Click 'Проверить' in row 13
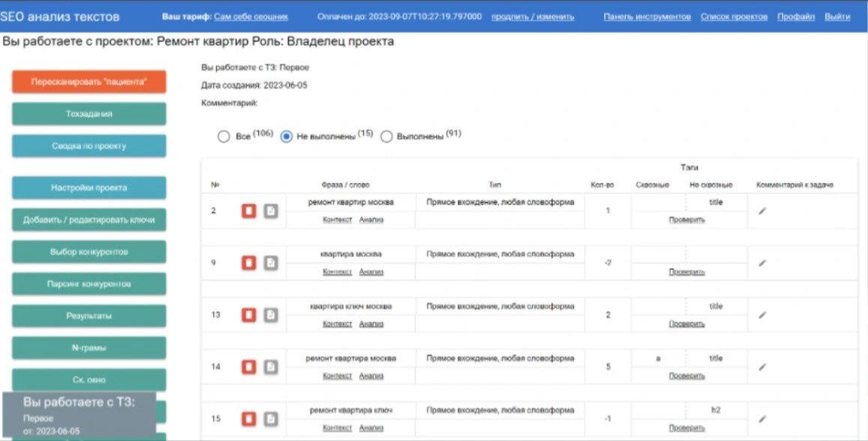868x441 pixels. 687,324
